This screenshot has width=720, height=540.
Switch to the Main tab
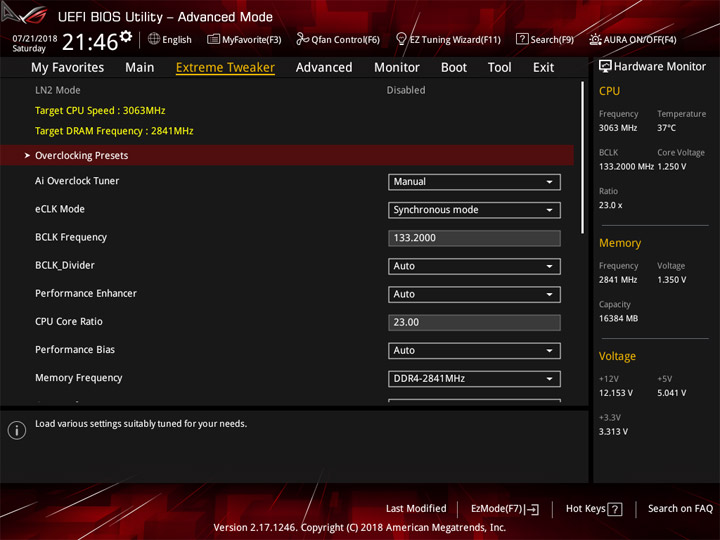tap(140, 68)
